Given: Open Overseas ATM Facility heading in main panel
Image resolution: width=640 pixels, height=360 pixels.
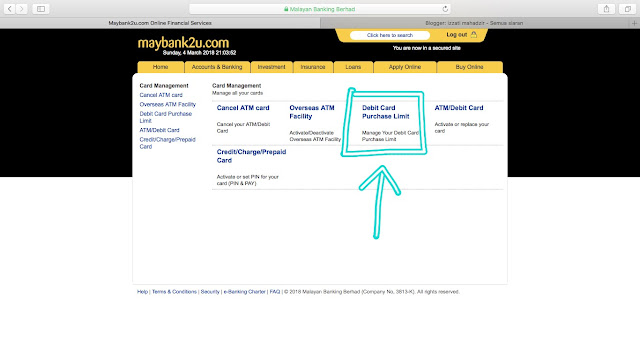Looking at the screenshot, I should click(312, 112).
